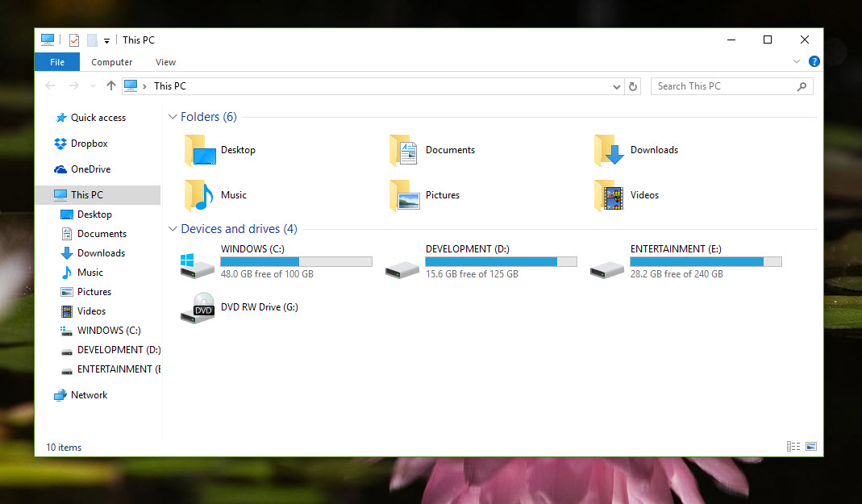Click the Refresh button beside the address bar
Viewport: 862px width, 504px height.
pyautogui.click(x=632, y=85)
